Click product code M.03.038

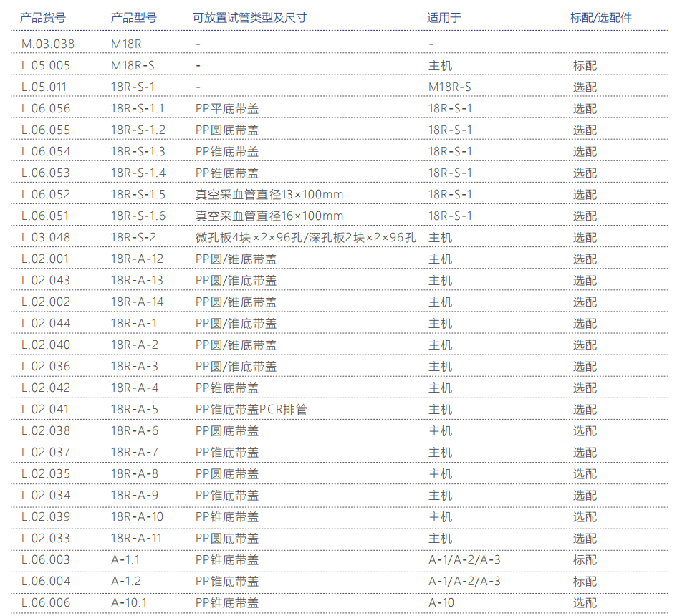[x=48, y=44]
